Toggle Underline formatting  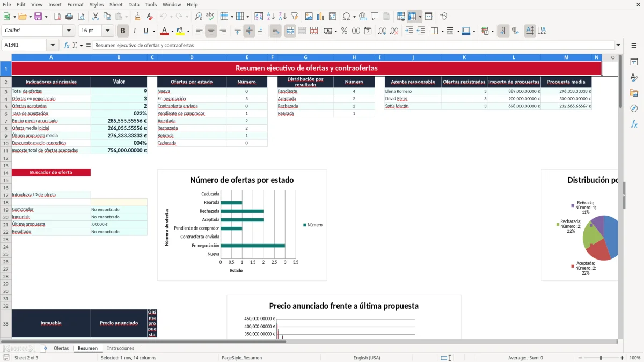coord(146,31)
